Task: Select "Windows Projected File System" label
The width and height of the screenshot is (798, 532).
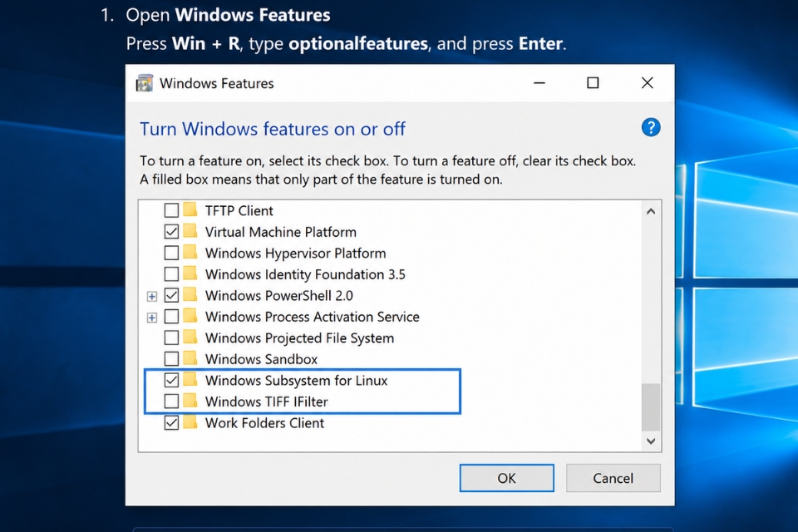Action: [x=300, y=338]
